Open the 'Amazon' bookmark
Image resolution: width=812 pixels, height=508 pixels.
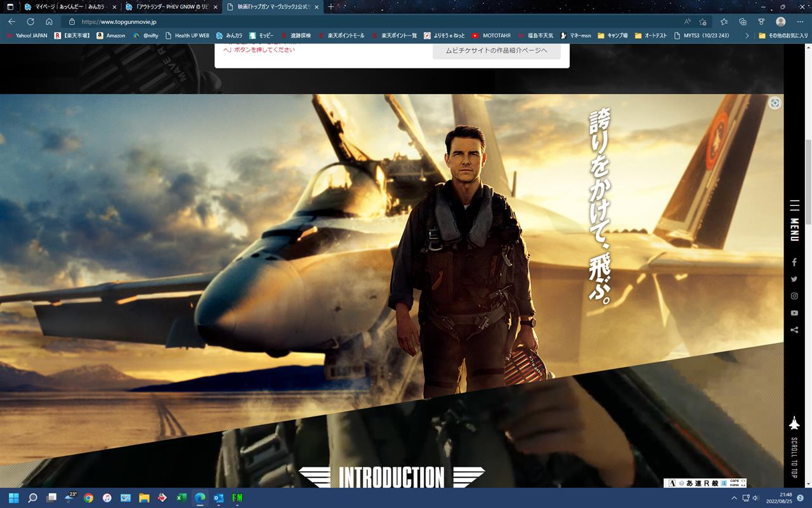coord(111,36)
